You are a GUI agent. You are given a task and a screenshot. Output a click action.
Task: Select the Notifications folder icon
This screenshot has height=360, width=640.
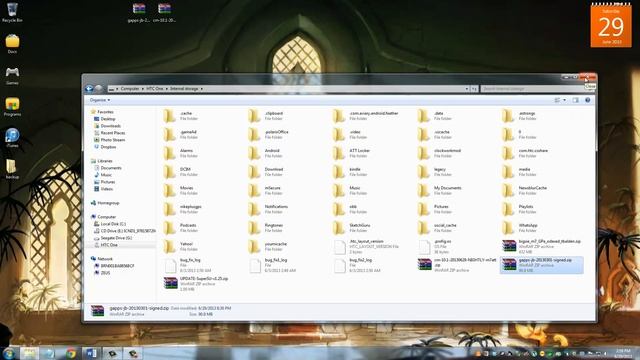[x=254, y=209]
